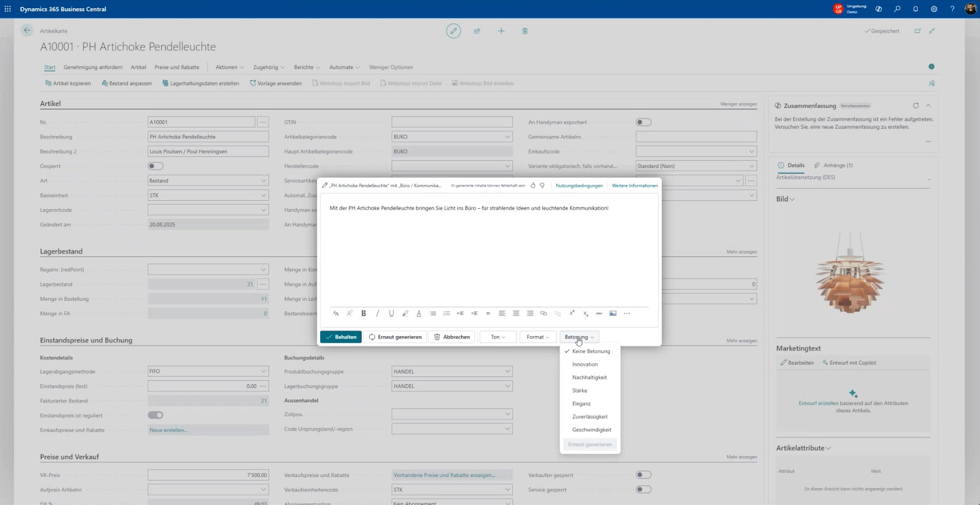Screen dimensions: 980x505
Task: Select Nachhaltigkeit from the Betonung menu
Action: 589,377
